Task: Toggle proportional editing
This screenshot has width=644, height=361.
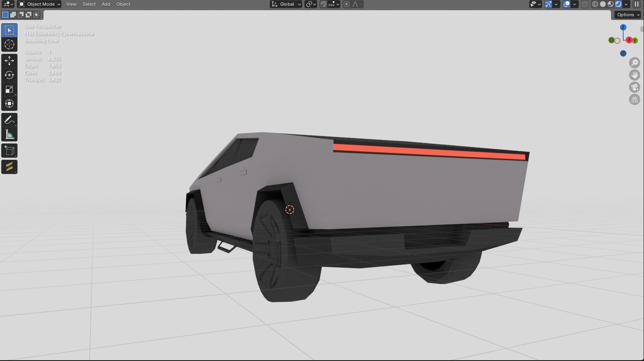Action: point(346,4)
